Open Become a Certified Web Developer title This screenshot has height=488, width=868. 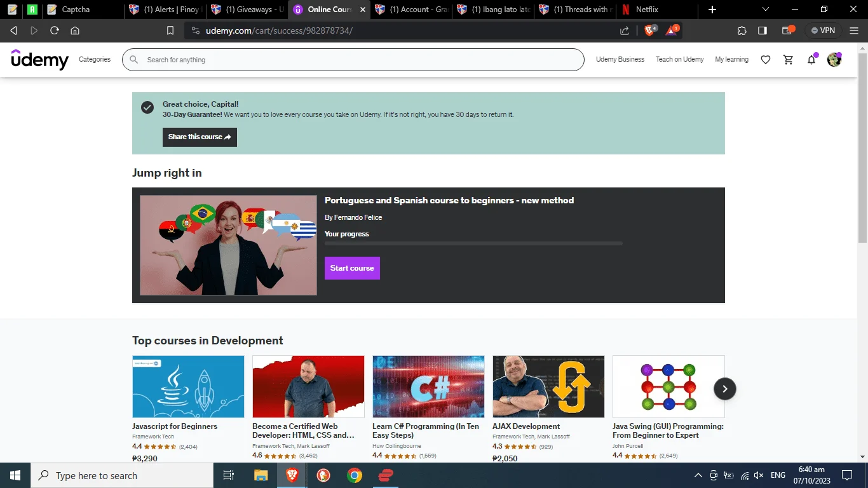(x=303, y=431)
